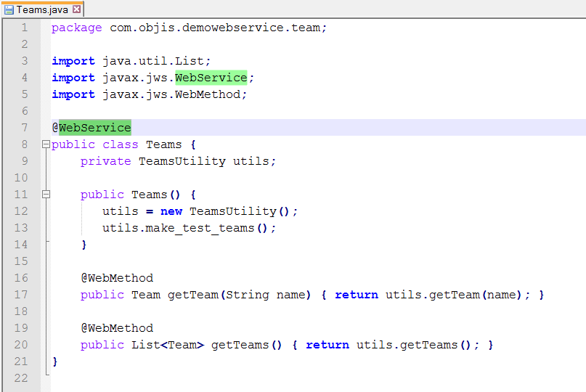The height and width of the screenshot is (392, 586).
Task: Close the Teams.java tab with red X
Action: coord(77,9)
